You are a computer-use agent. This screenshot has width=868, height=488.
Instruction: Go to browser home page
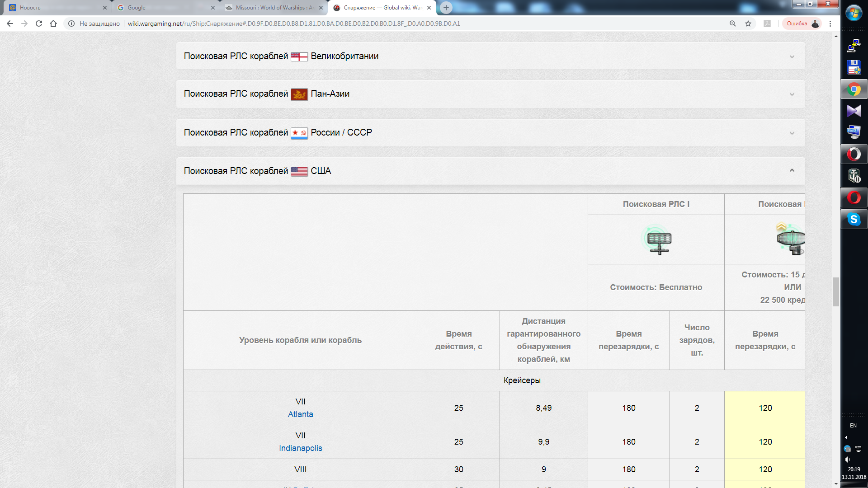(x=53, y=23)
